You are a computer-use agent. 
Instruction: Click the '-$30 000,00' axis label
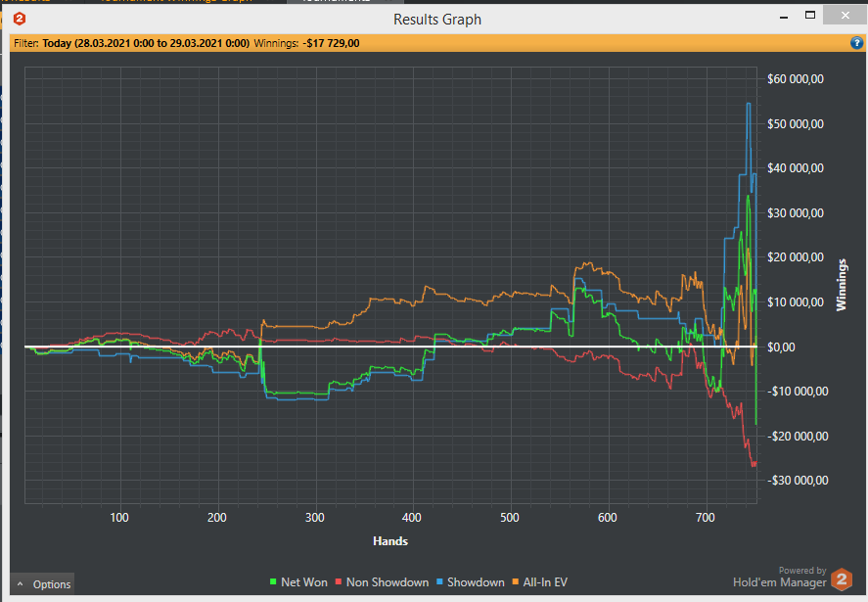coord(798,481)
